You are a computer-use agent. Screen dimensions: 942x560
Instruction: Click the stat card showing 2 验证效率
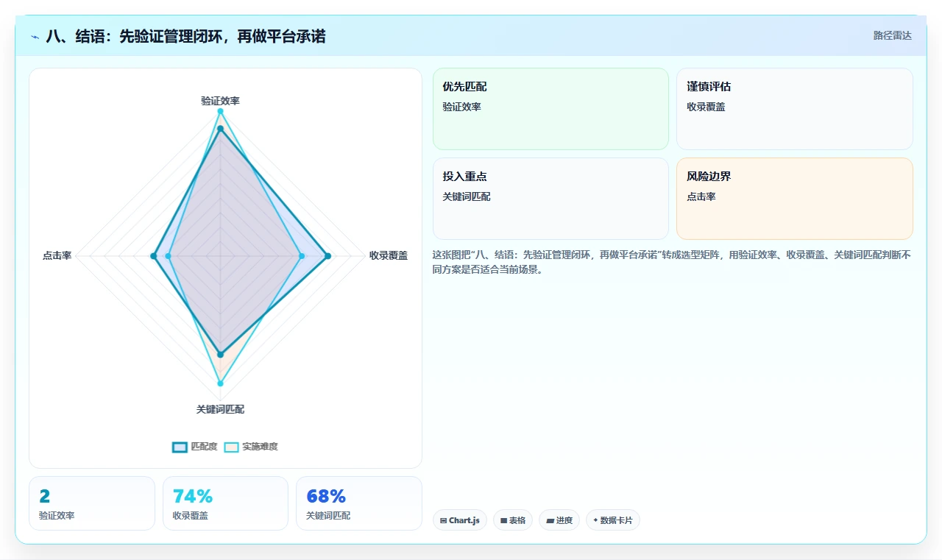[92, 503]
